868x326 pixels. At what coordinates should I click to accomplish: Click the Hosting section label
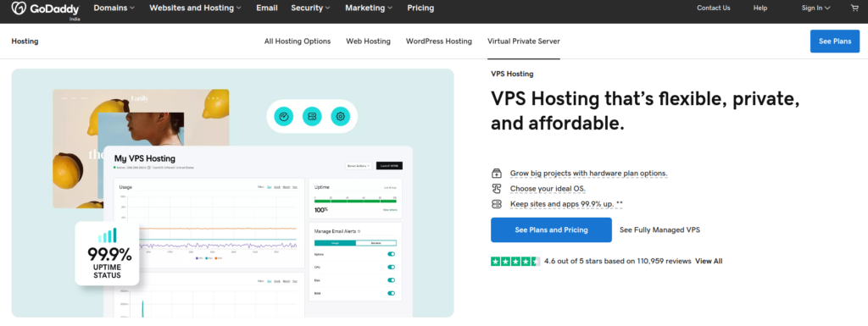[x=25, y=41]
